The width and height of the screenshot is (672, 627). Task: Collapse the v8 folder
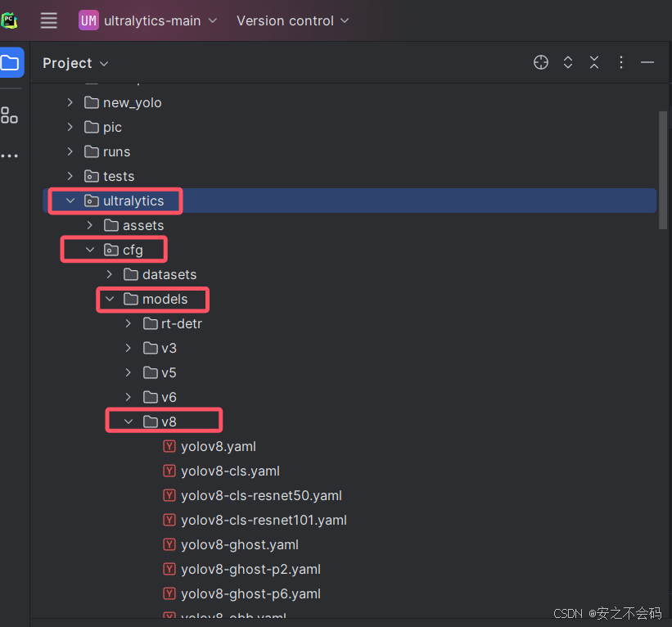[129, 422]
